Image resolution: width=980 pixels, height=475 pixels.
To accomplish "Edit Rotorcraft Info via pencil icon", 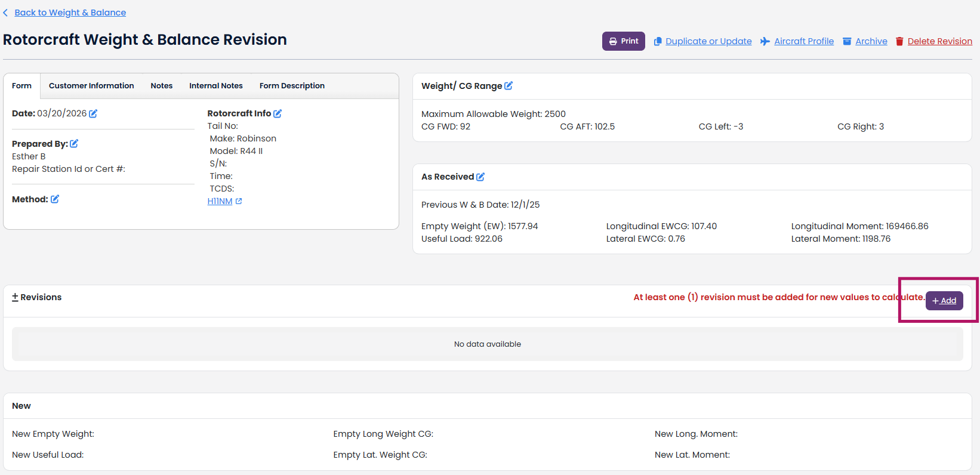I will (x=278, y=113).
